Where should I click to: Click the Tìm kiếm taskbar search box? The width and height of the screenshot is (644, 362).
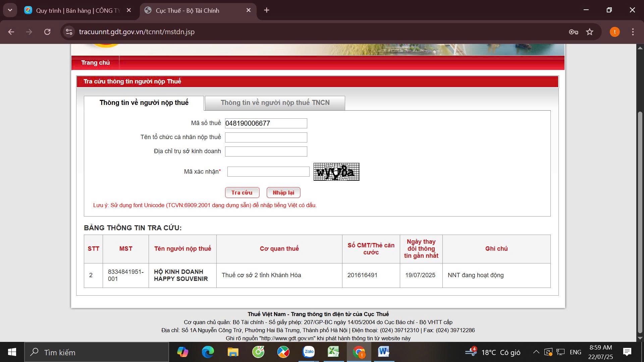click(97, 352)
